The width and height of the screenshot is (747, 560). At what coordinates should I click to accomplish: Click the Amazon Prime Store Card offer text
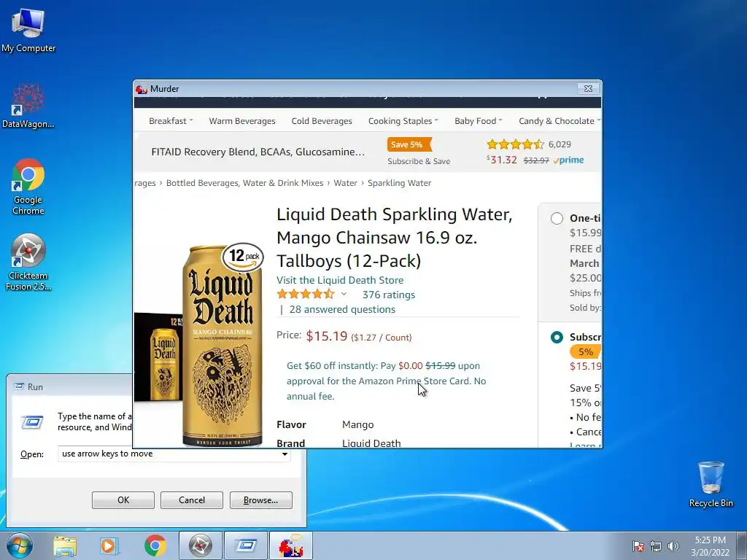387,381
